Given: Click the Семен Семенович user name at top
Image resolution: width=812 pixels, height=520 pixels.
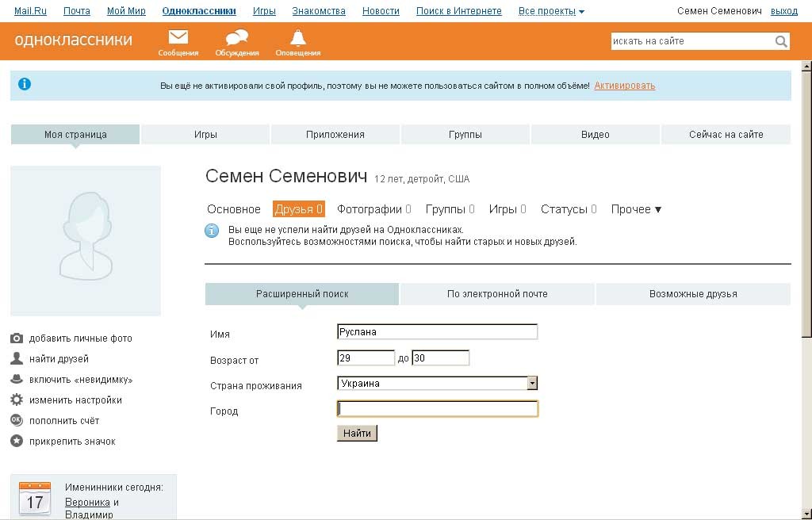Looking at the screenshot, I should (719, 11).
